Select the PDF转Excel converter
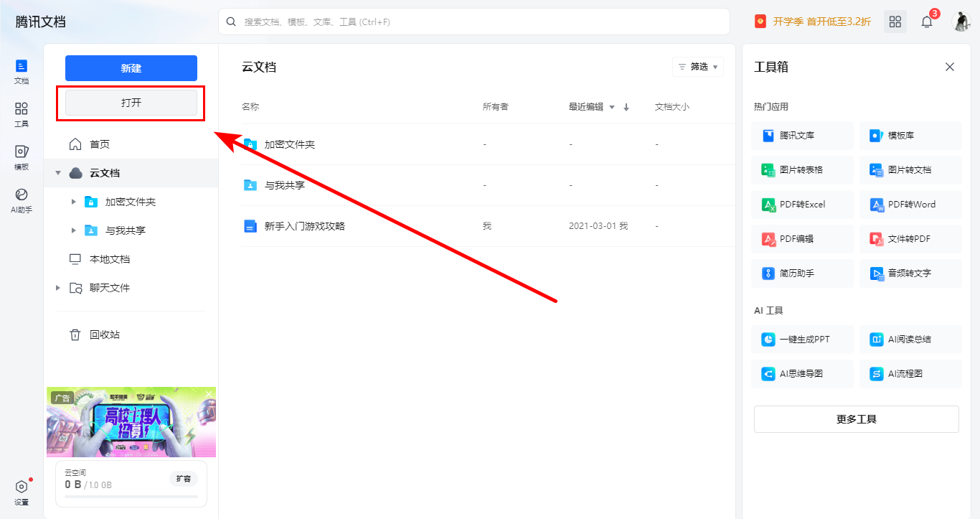 coord(802,204)
